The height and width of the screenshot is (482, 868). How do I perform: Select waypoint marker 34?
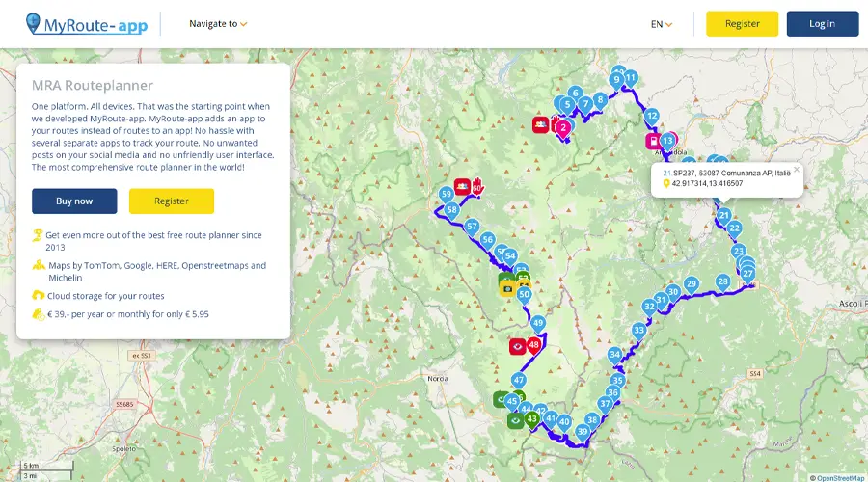614,356
